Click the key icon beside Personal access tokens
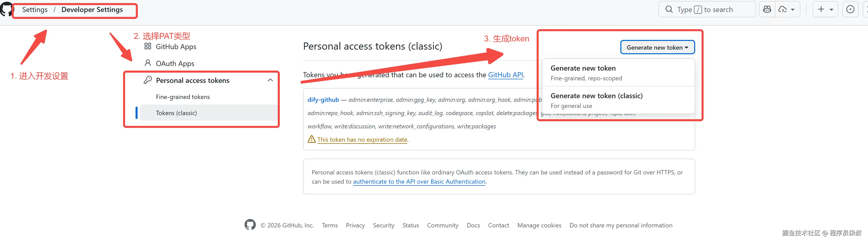Image resolution: width=868 pixels, height=243 pixels. click(x=148, y=80)
